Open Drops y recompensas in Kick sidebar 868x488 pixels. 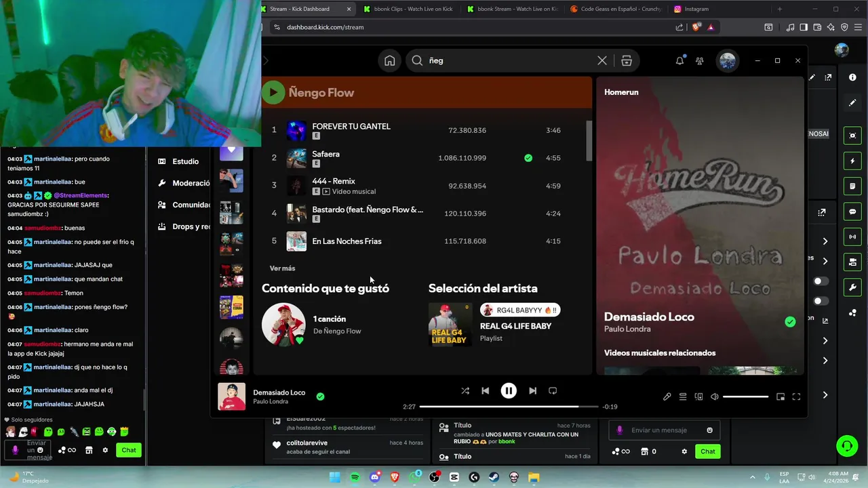pos(184,226)
